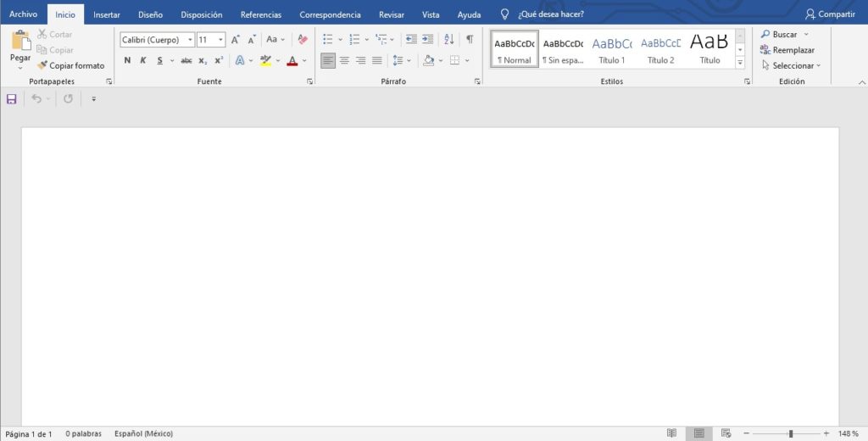Toggle italic (K) formatting
868x441 pixels.
click(142, 60)
